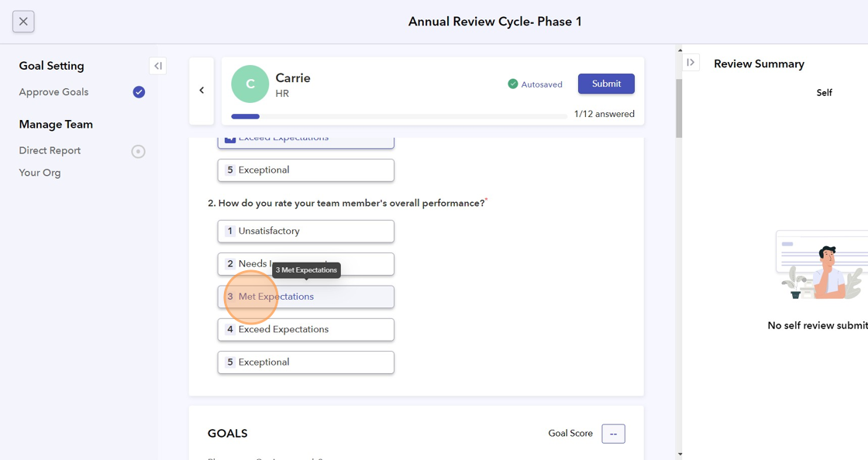Screen dimensions: 868x460
Task: Collapse the Review Summary panel
Action: click(x=691, y=63)
